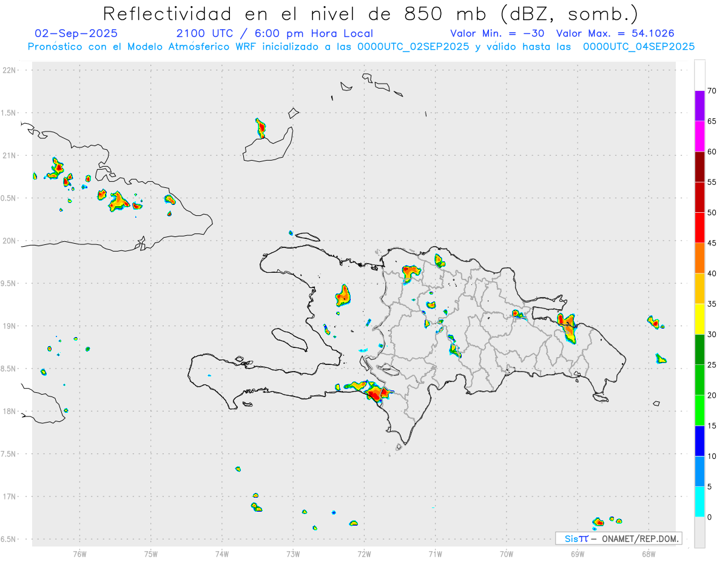This screenshot has height=562, width=728.
Task: Pick the maroon 55–60 dBZ legend segment
Action: pos(699,167)
